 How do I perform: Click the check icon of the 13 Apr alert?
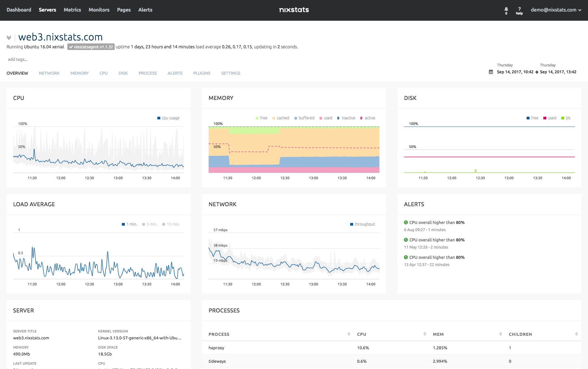pos(406,258)
